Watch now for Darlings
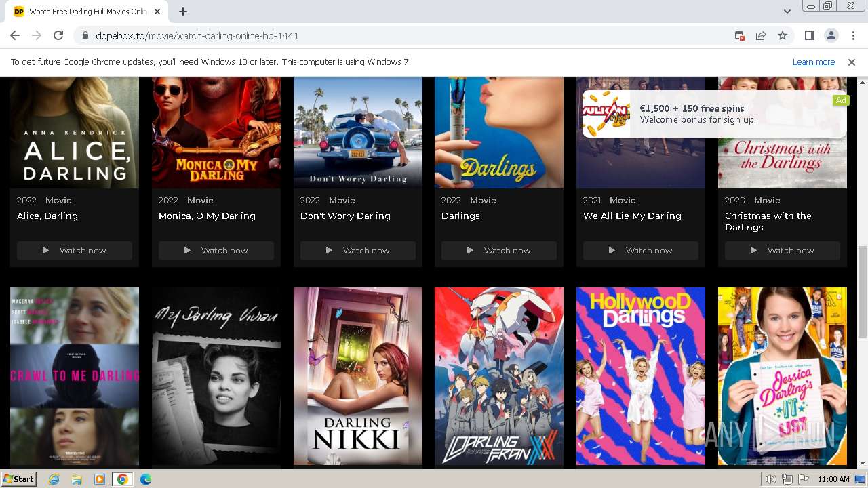Screen dimensions: 868x488 coord(499,251)
